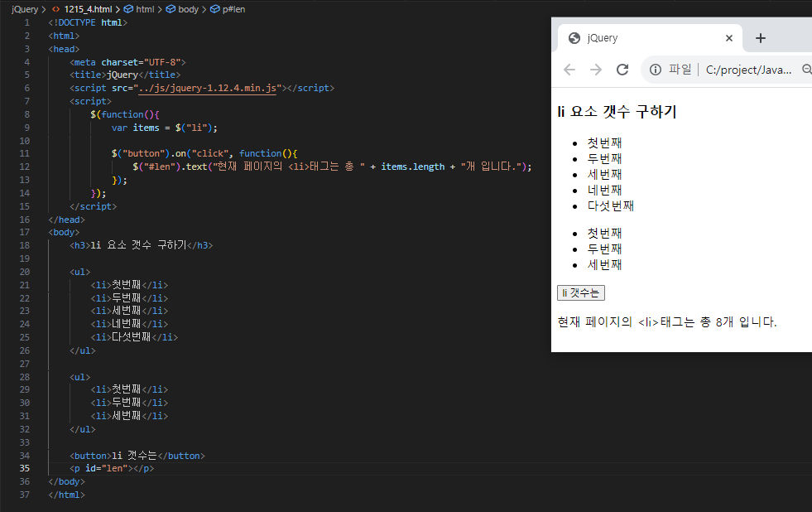Image resolution: width=812 pixels, height=512 pixels.
Task: Click '파일' label in the address bar
Action: click(x=680, y=70)
